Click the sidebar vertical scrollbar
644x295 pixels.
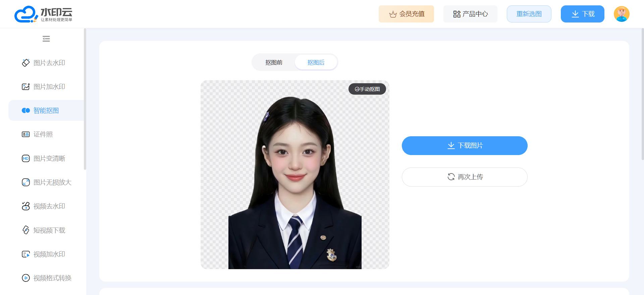pos(85,99)
